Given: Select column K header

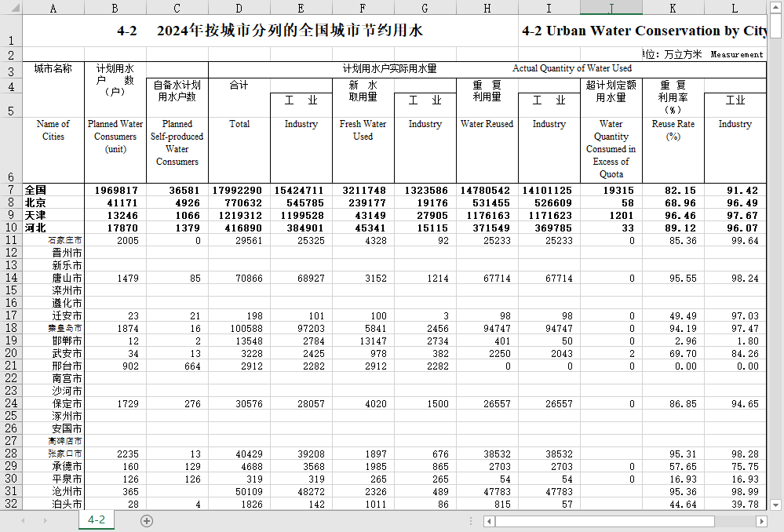Looking at the screenshot, I should coord(673,8).
